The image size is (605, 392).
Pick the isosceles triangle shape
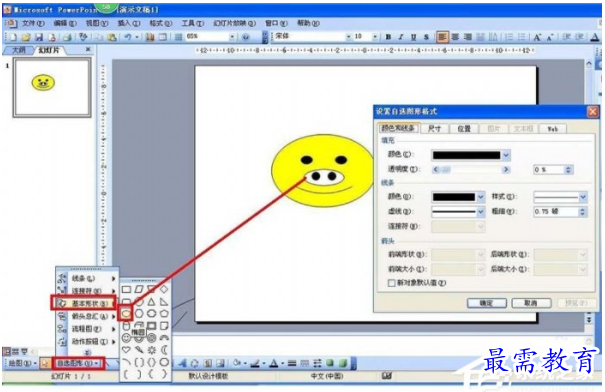click(x=152, y=302)
